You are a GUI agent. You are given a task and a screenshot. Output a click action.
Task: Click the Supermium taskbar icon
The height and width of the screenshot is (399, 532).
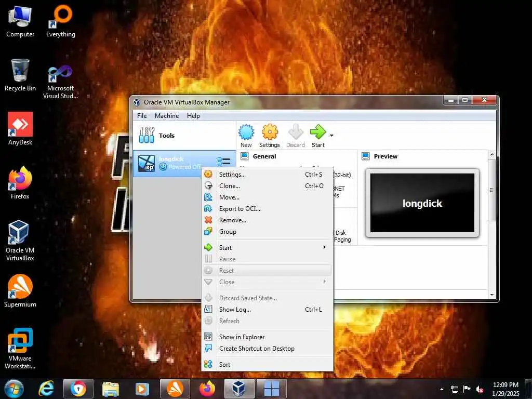point(175,389)
